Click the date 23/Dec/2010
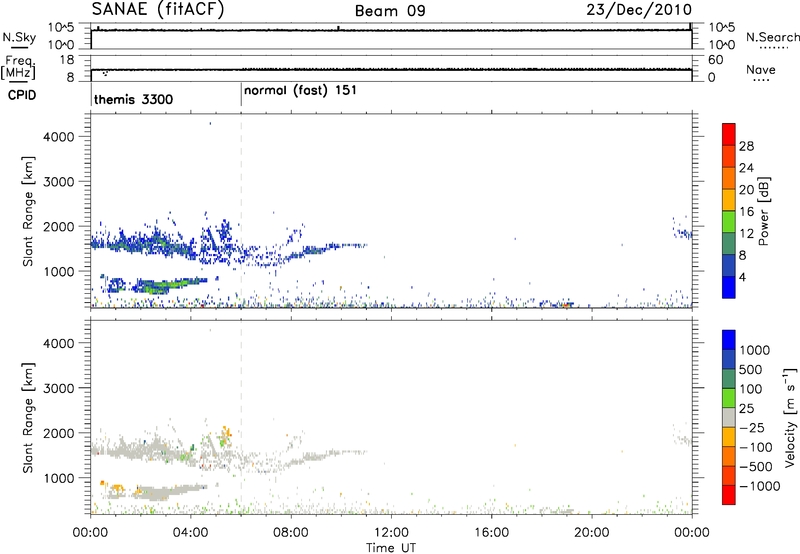 point(639,10)
